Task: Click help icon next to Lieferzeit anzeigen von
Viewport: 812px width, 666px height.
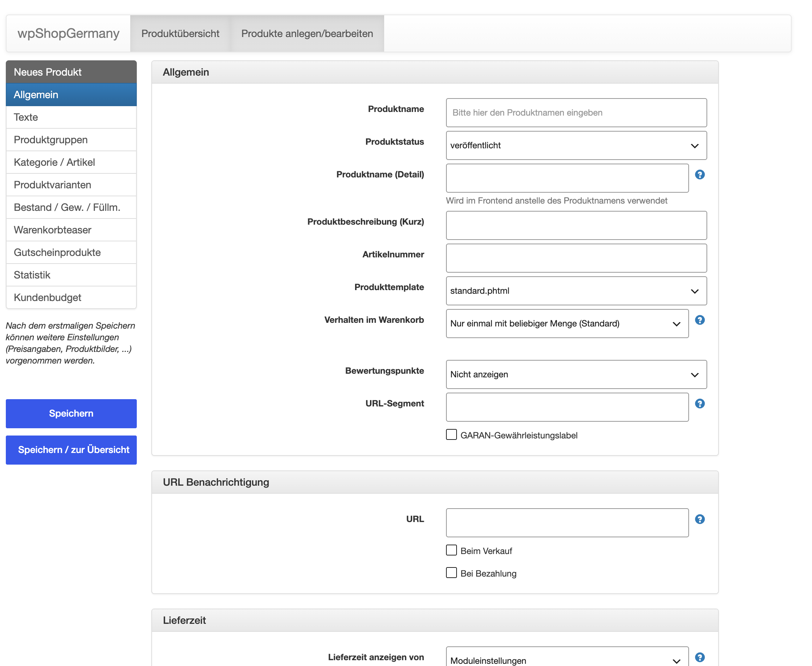Action: pos(700,657)
